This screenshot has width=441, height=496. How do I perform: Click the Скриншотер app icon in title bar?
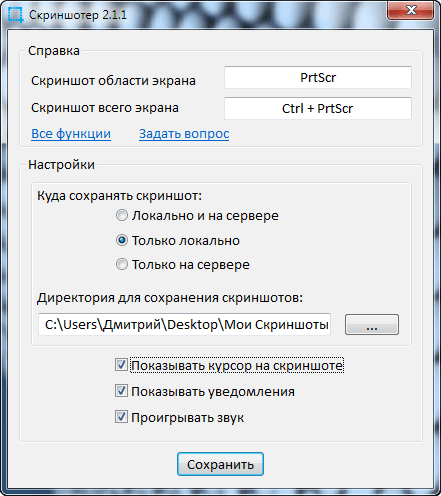tap(16, 15)
